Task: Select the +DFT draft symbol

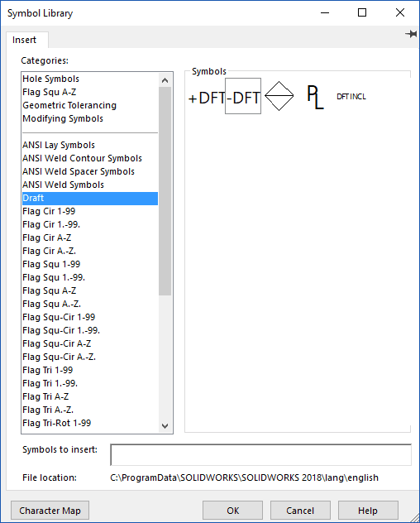Action: pyautogui.click(x=207, y=97)
